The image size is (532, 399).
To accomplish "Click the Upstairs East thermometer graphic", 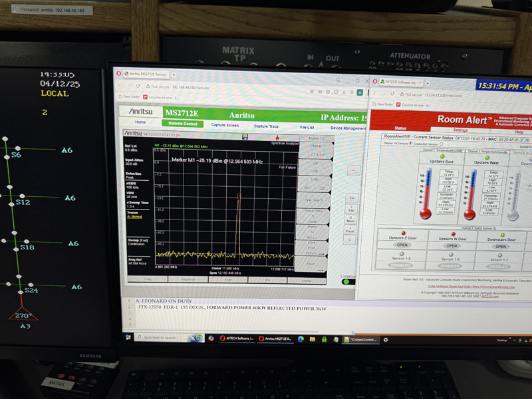I will 426,193.
